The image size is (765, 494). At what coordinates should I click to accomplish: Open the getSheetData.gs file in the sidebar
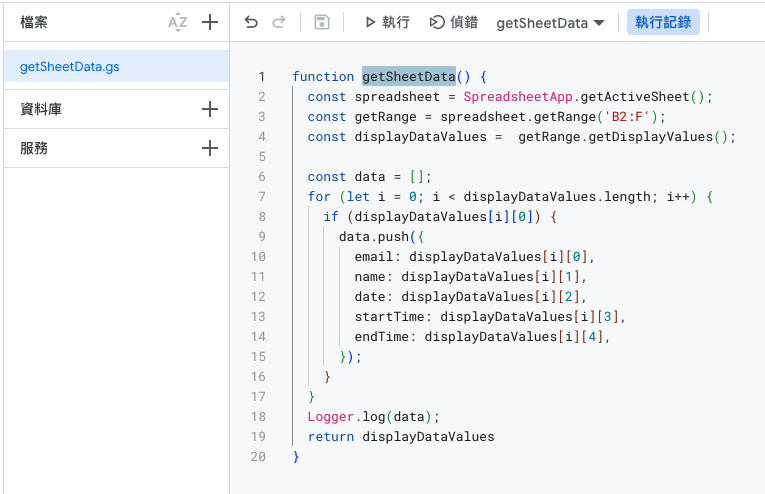pos(70,67)
